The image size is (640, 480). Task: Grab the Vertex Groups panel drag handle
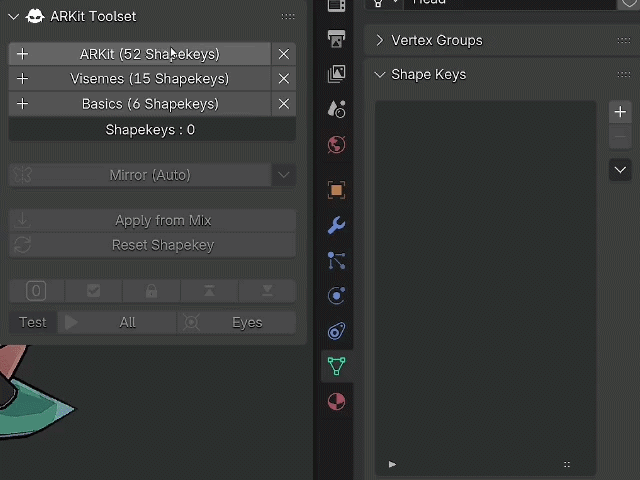(624, 40)
